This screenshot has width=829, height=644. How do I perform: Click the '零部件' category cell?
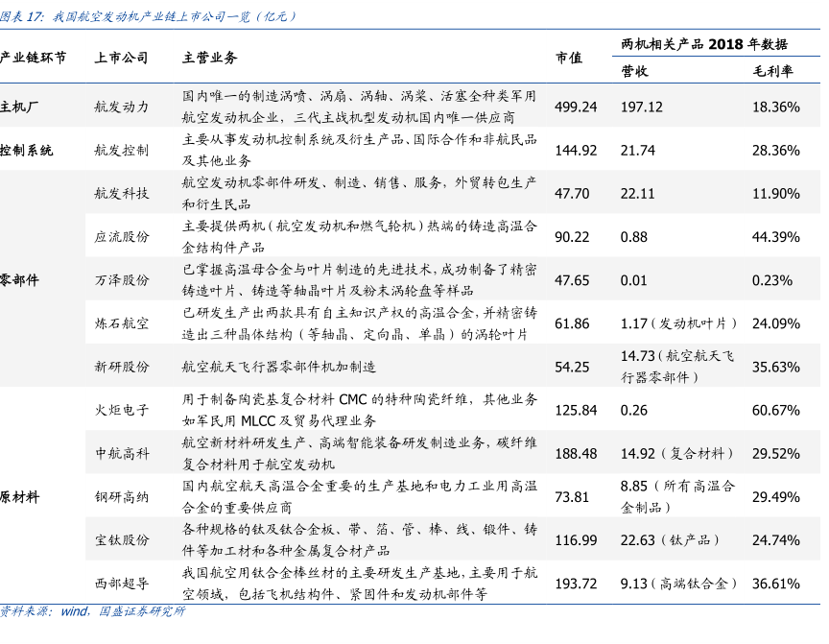(19, 280)
